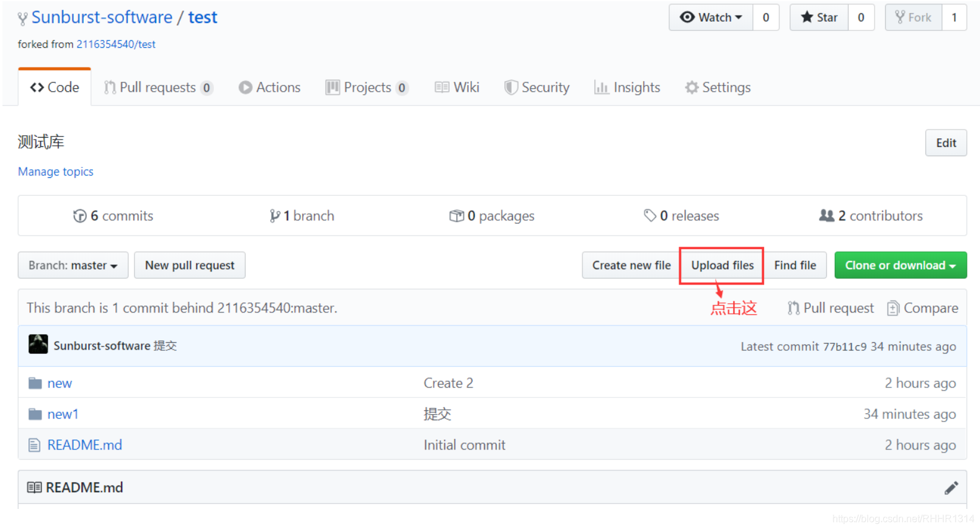Click the Manage topics link
Screen dimensions: 980x530
(x=56, y=172)
